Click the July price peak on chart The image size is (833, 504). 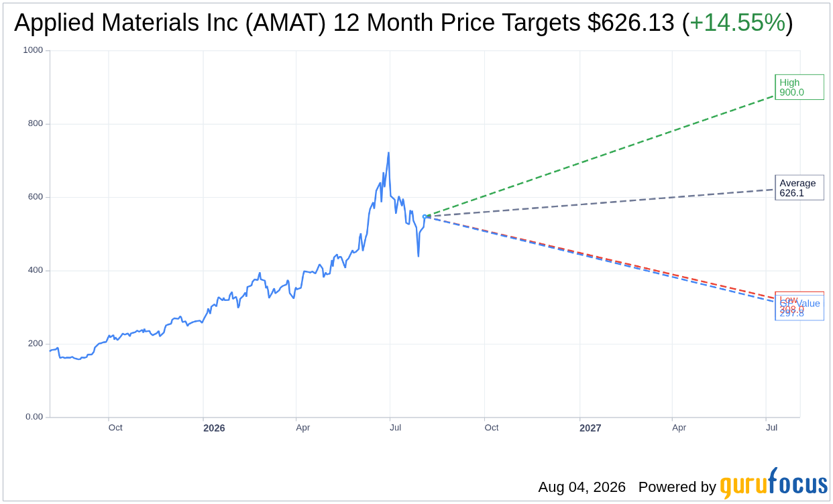(388, 153)
